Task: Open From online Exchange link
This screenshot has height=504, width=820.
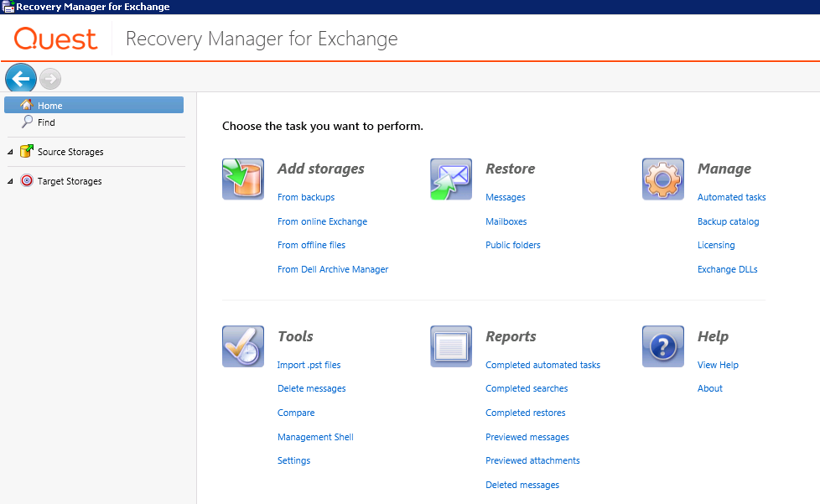Action: [x=322, y=221]
